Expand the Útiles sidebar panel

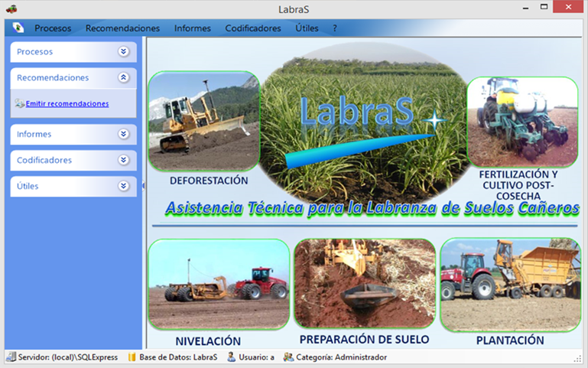124,187
